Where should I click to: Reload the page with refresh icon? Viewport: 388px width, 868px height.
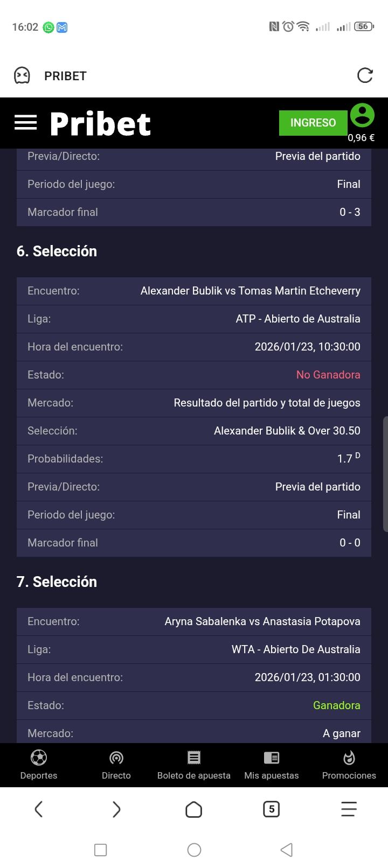coord(365,75)
